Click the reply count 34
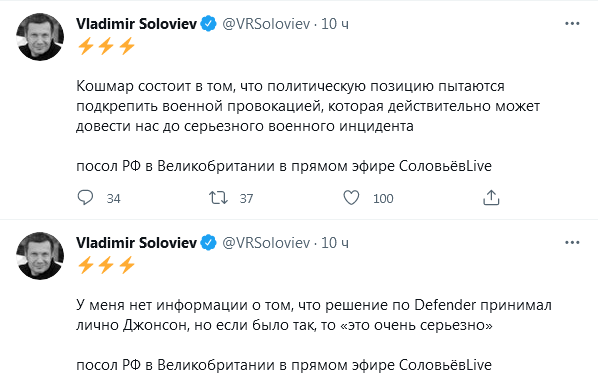598x375 pixels. coord(113,198)
